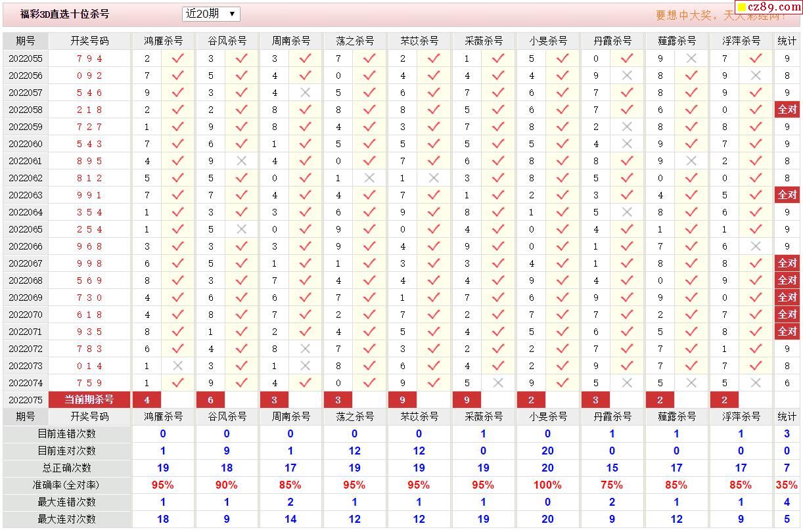Click the grey X for 鸿雁杀号 in row 2022073
This screenshot has height=532, width=803.
(x=177, y=366)
